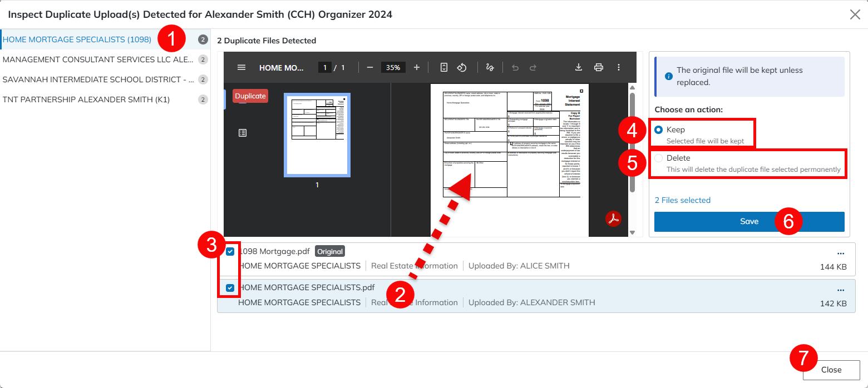Screen dimensions: 868x388
Task: Click the page 1 thumbnail
Action: coord(317,135)
